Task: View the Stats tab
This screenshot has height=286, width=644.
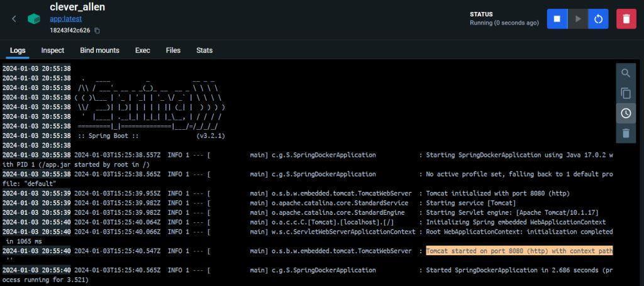Action: 204,50
